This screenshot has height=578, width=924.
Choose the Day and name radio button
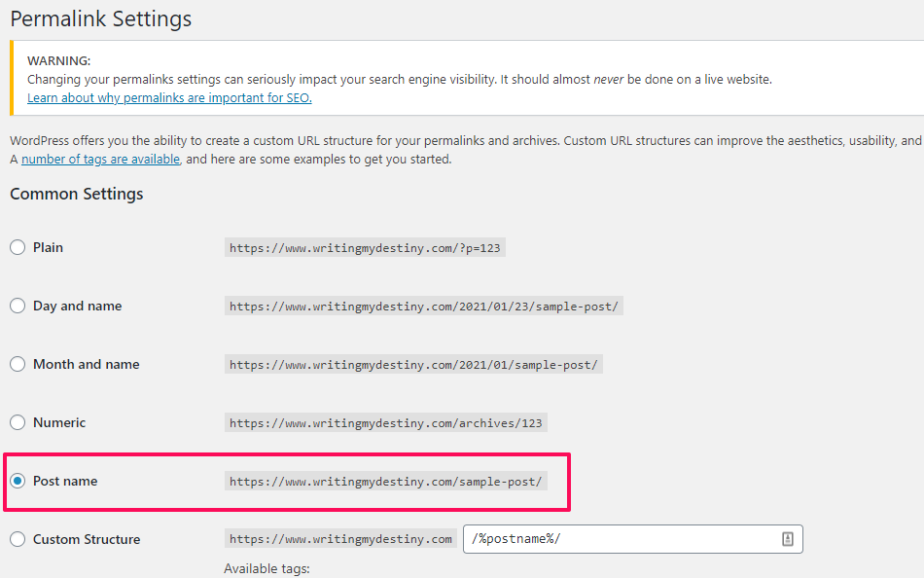click(18, 306)
